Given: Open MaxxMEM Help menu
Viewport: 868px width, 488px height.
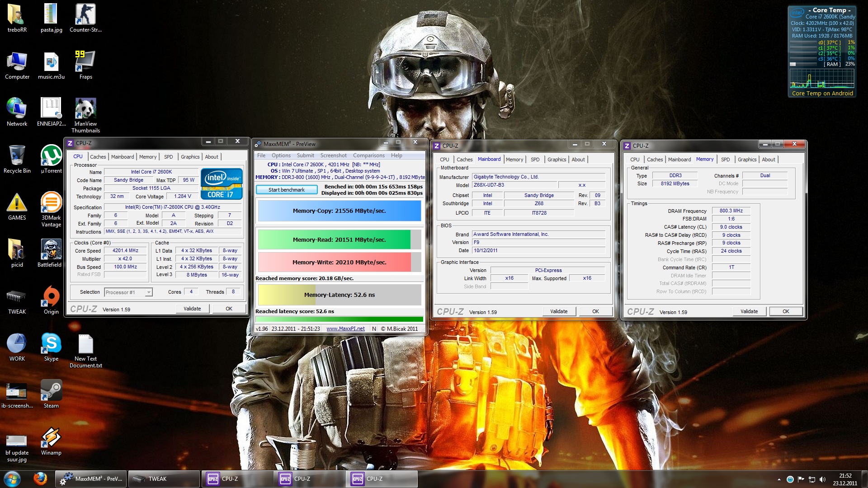Looking at the screenshot, I should [396, 155].
